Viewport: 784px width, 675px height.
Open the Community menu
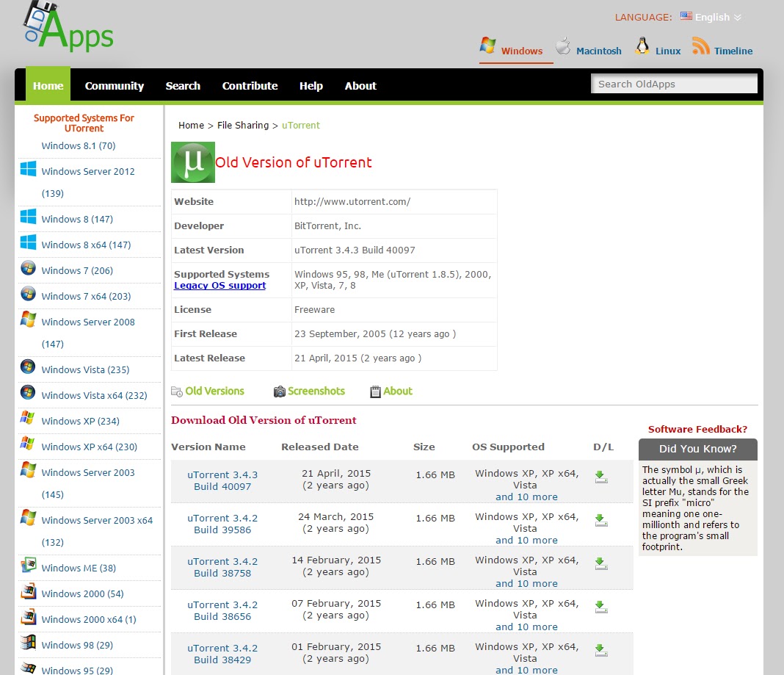tap(114, 86)
